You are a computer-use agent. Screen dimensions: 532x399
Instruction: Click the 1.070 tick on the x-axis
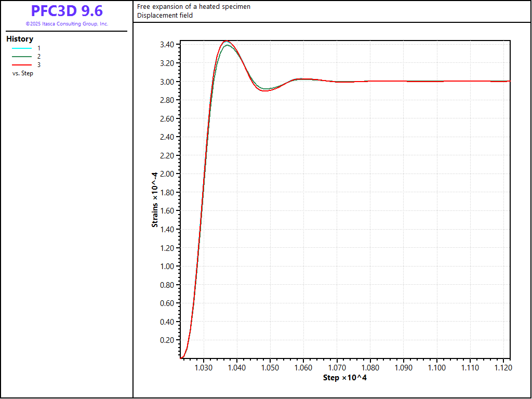tap(337, 368)
